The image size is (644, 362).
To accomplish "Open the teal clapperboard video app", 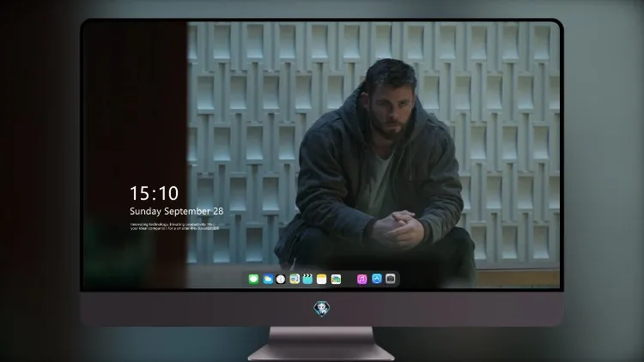I will 307,279.
